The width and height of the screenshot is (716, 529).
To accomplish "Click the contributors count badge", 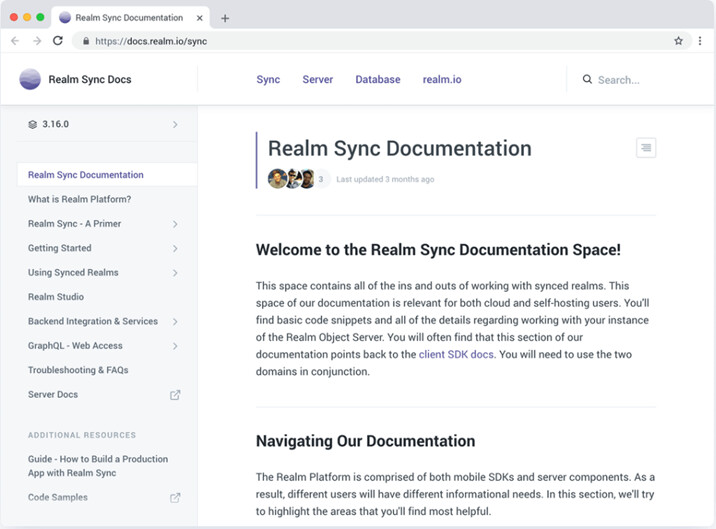I will (321, 179).
